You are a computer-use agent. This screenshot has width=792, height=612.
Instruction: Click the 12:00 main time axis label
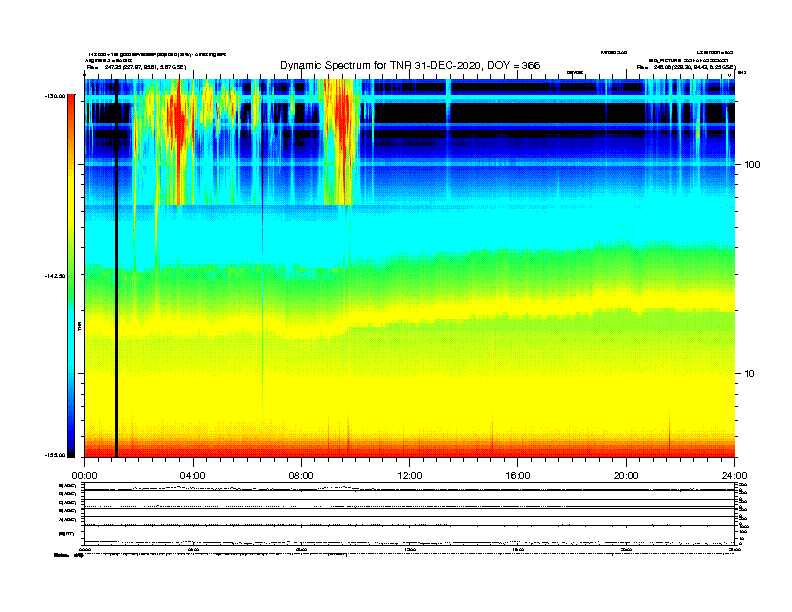coord(410,476)
